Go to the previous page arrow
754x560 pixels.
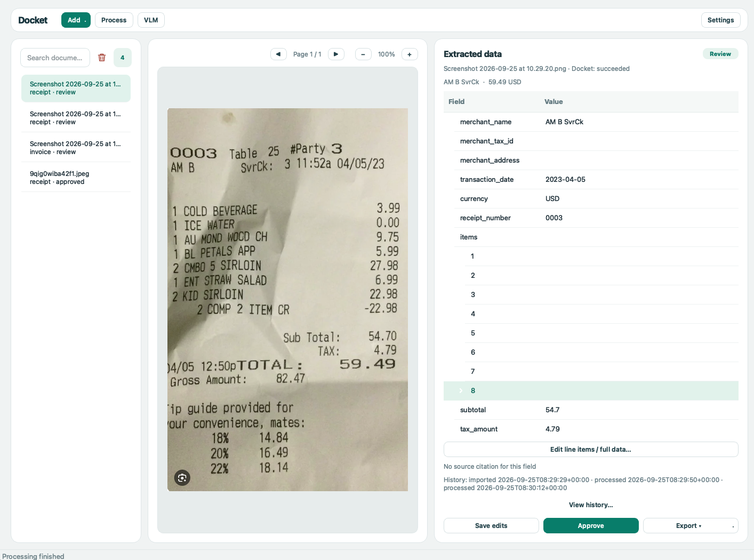click(278, 54)
